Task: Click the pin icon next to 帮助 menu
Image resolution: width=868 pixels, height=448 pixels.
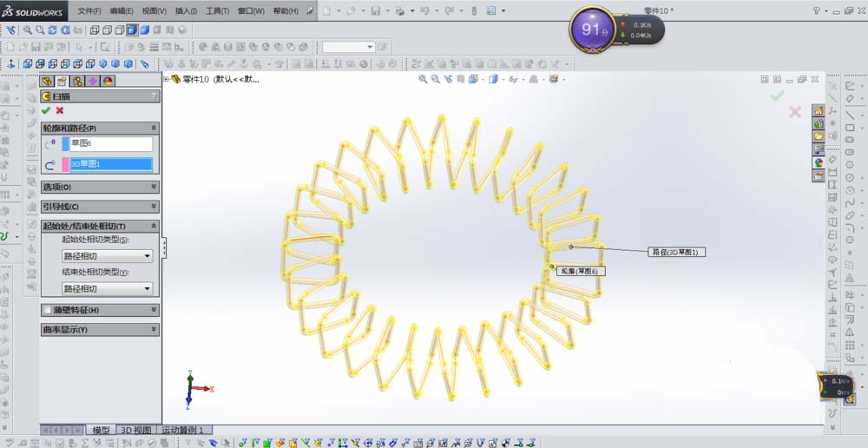Action: [x=309, y=11]
